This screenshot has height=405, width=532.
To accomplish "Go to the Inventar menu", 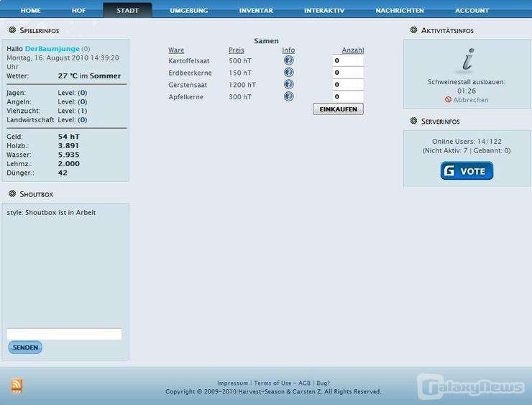I will click(256, 11).
